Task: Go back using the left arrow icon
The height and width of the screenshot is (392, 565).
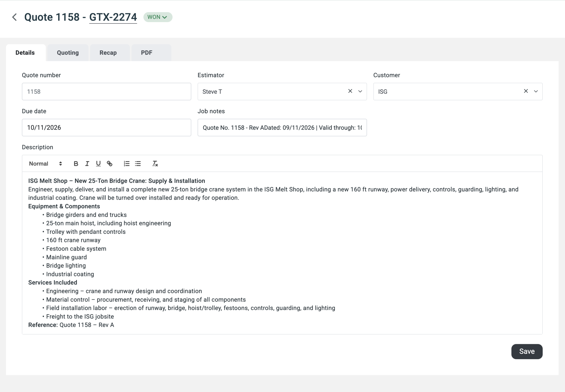Action: coord(15,17)
